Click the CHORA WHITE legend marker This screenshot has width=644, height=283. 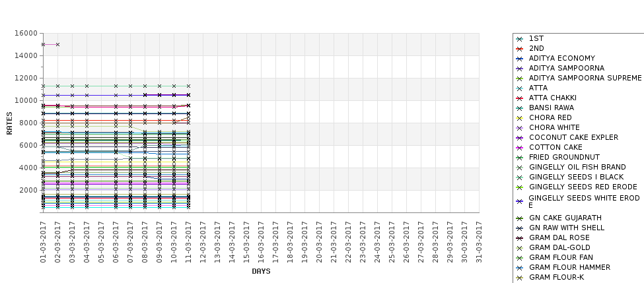(x=520, y=128)
